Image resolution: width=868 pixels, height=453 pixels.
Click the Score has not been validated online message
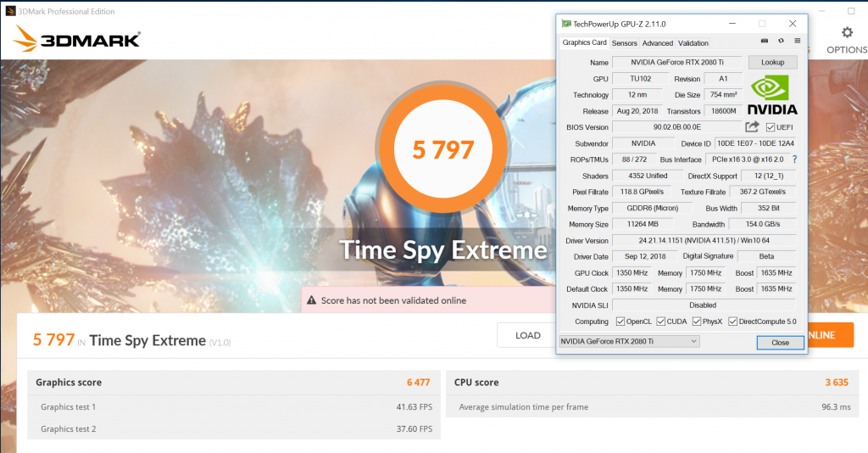coord(393,300)
